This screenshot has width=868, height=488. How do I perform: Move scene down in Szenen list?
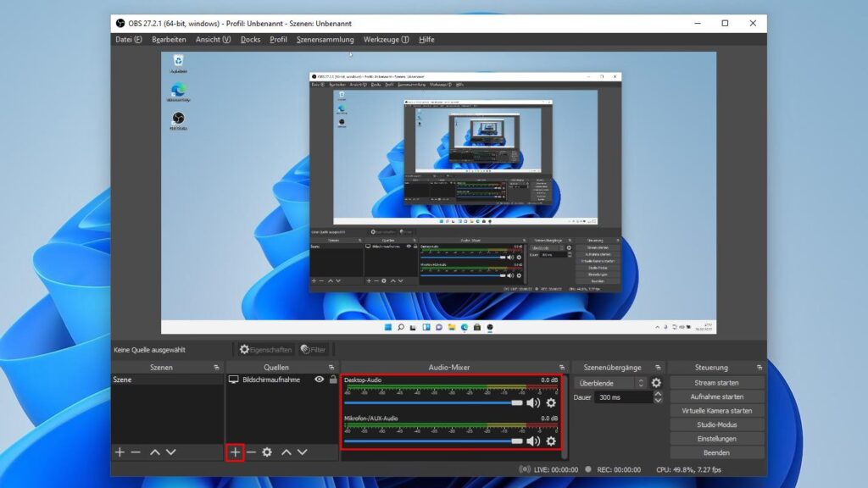171,452
